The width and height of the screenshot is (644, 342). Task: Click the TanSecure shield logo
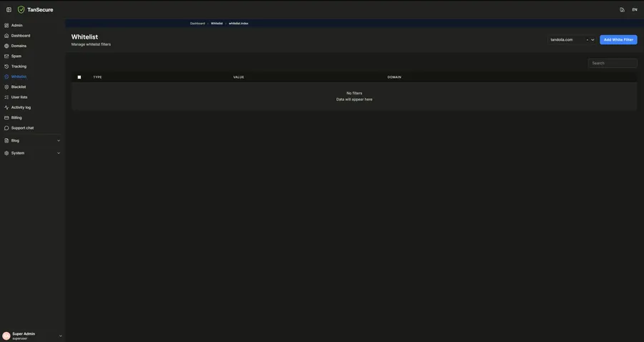21,9
